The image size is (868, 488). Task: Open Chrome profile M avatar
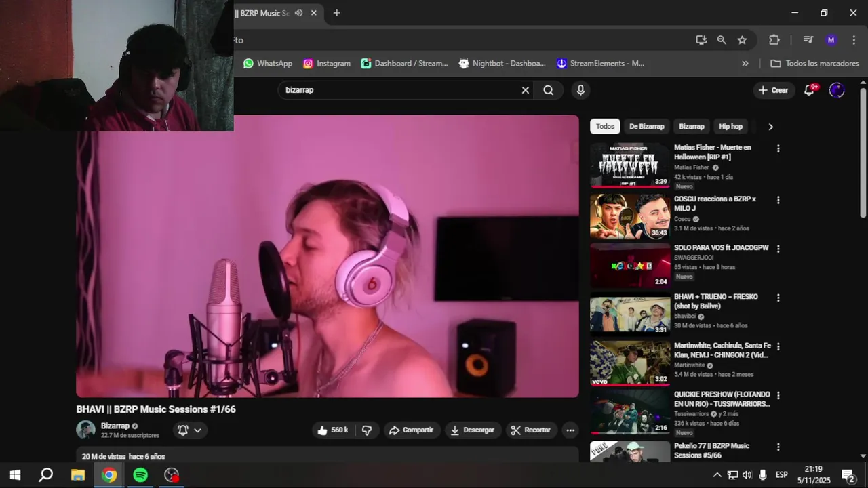831,40
